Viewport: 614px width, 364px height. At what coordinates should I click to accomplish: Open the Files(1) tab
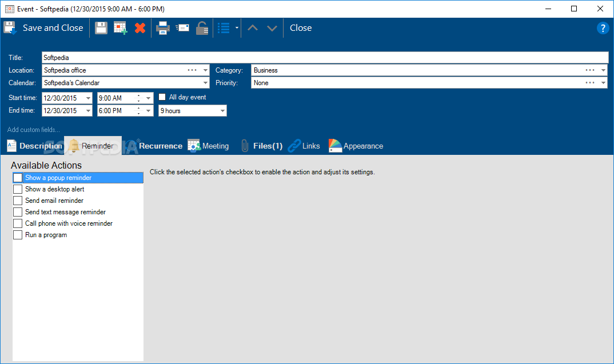coord(262,146)
